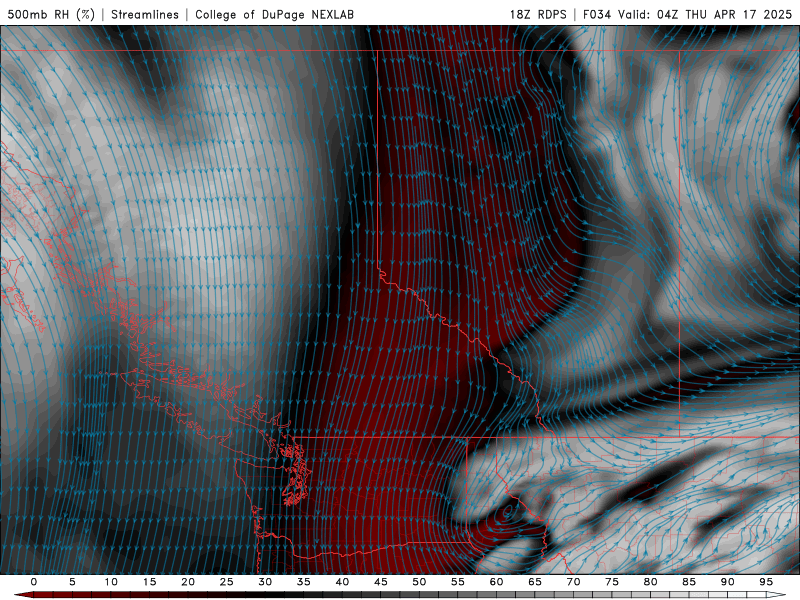Select the 25 label on the color scale
Image resolution: width=800 pixels, height=600 pixels.
[x=227, y=582]
